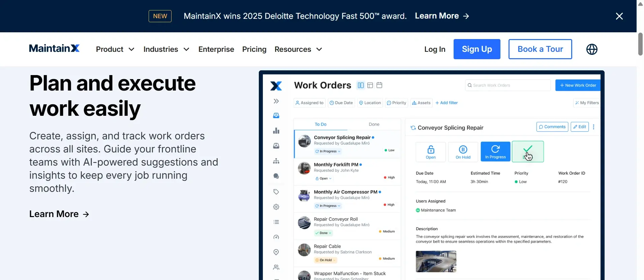Open the three-dot more options menu
The height and width of the screenshot is (280, 644).
[593, 127]
